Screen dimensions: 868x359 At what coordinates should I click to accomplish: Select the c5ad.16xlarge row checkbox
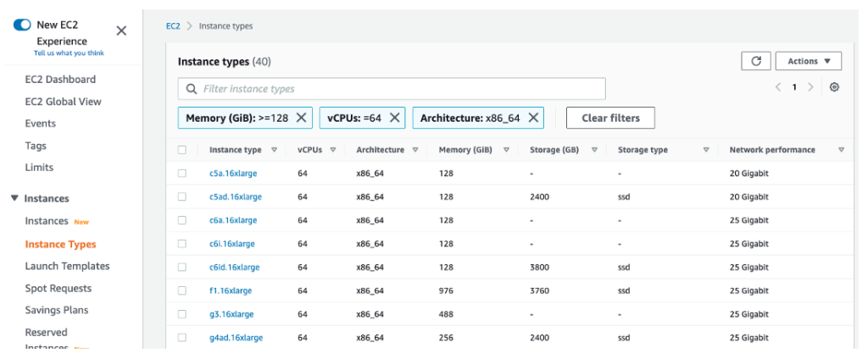click(x=182, y=197)
